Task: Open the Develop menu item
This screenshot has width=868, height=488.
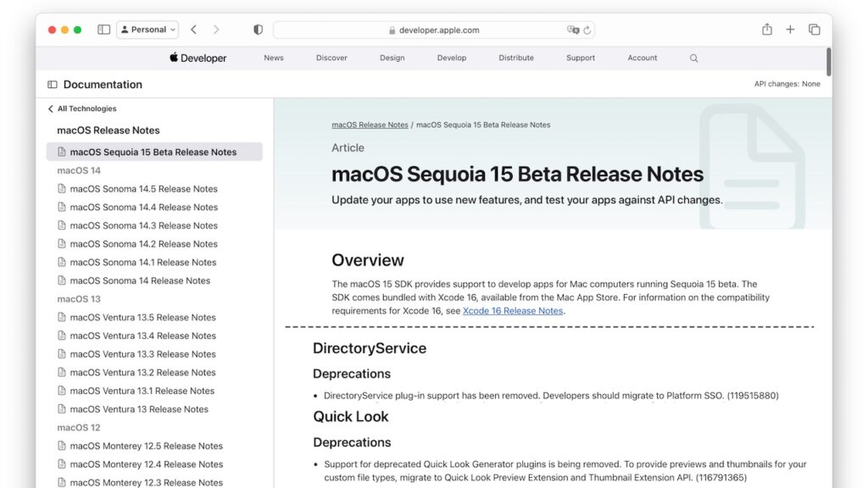Action: click(x=452, y=58)
